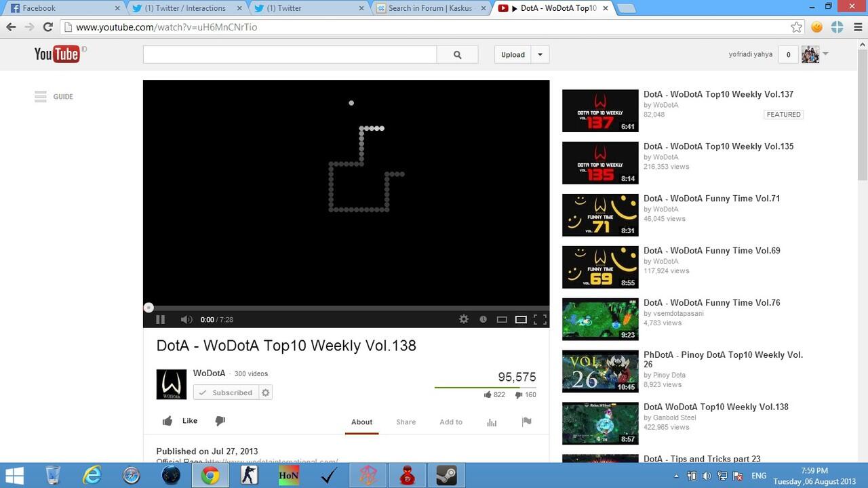The height and width of the screenshot is (488, 868).
Task: Show hidden system tray icons
Action: coord(676,476)
